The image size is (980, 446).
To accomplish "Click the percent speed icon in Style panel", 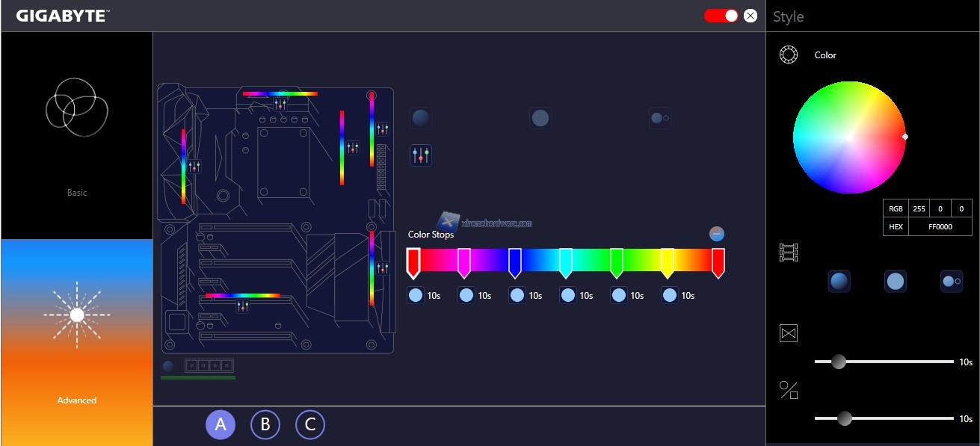I will (788, 389).
